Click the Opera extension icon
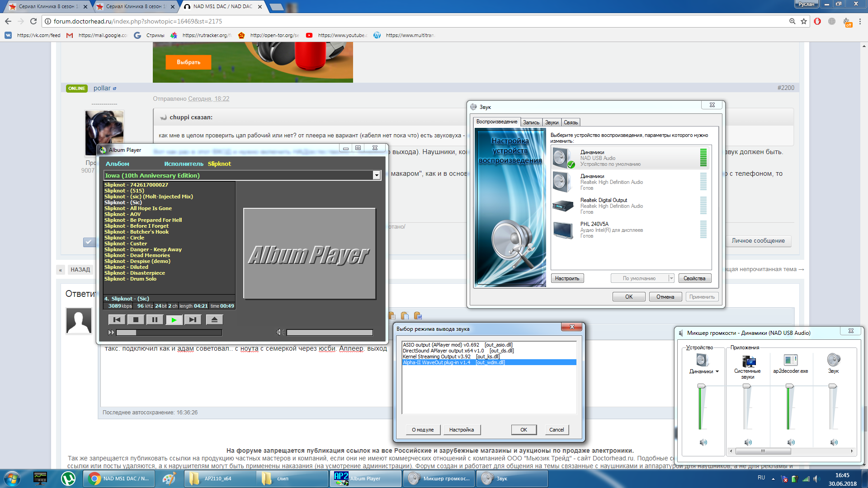 (x=817, y=21)
